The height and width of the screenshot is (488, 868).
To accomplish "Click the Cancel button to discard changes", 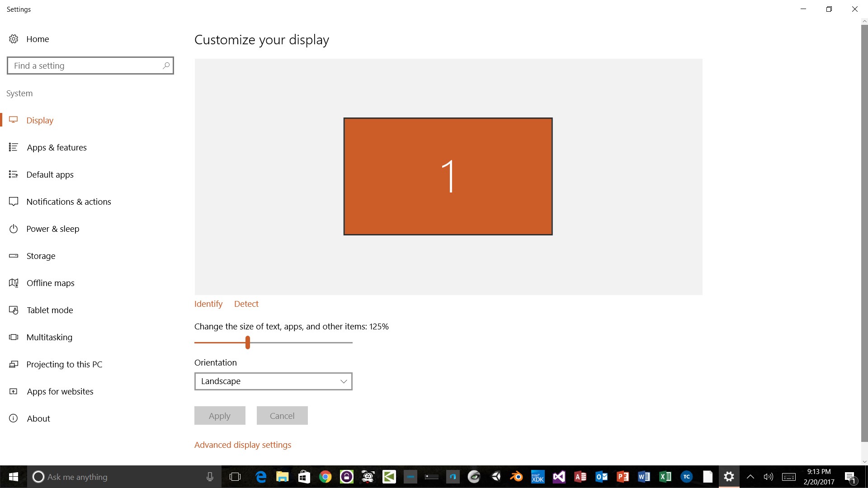I will coord(282,415).
